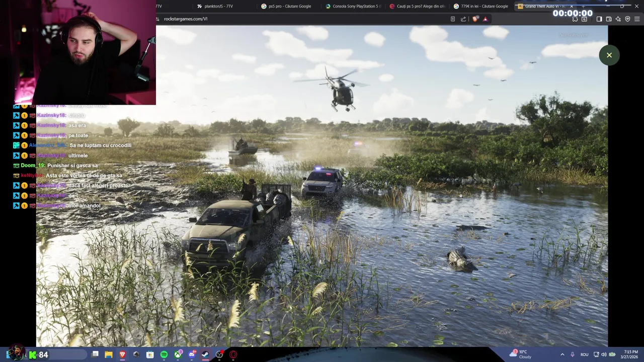Open Discord from the taskbar
The image size is (644, 362).
192,354
